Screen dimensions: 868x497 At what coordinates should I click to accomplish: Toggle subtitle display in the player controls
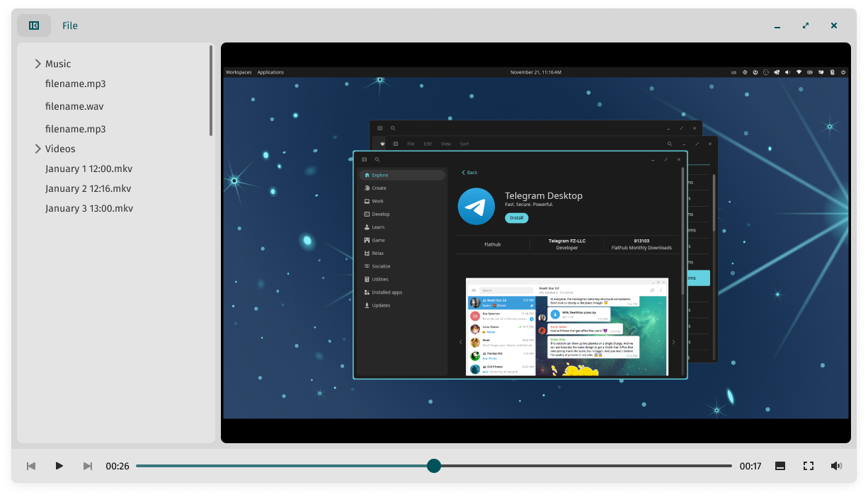point(780,466)
